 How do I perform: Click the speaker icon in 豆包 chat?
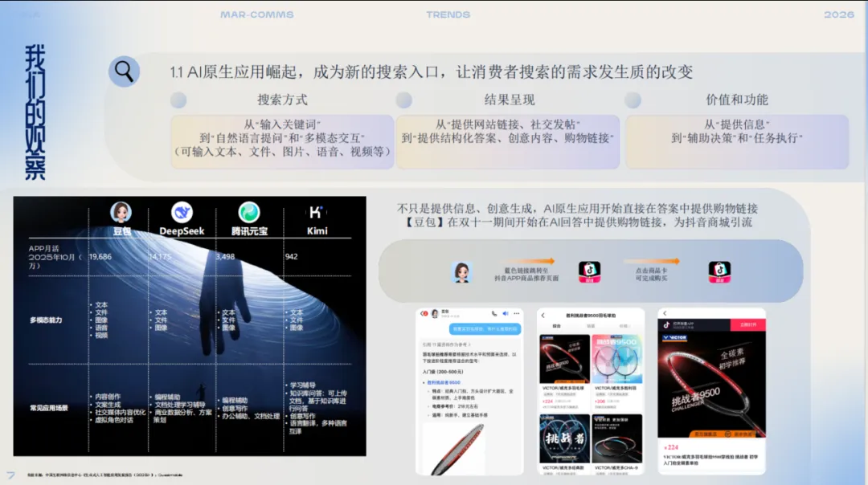(506, 313)
